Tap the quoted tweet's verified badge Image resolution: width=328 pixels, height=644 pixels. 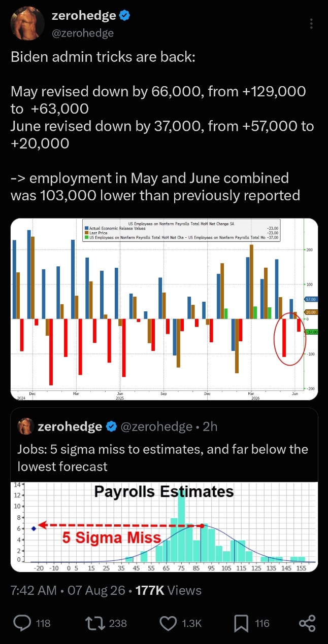coord(111,426)
